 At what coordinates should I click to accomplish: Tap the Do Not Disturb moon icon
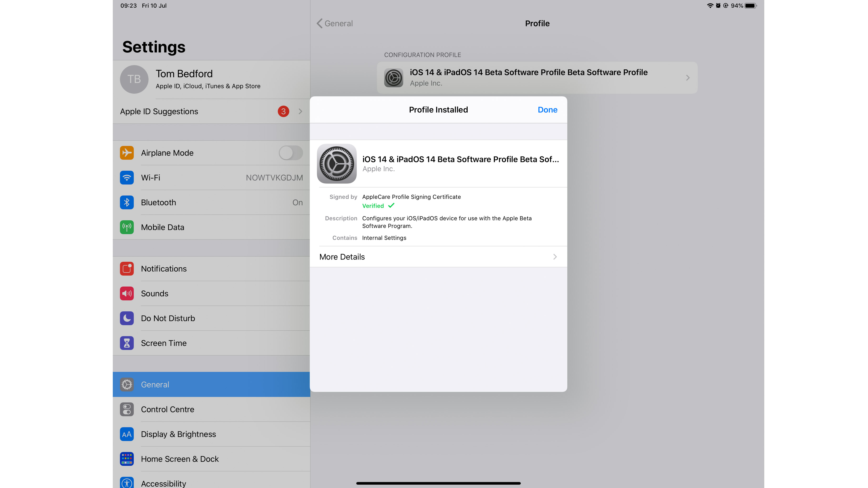click(x=127, y=318)
